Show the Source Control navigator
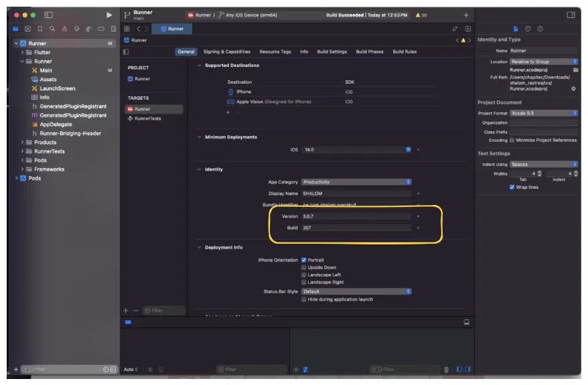Screen dimensions: 588x385 coord(27,29)
